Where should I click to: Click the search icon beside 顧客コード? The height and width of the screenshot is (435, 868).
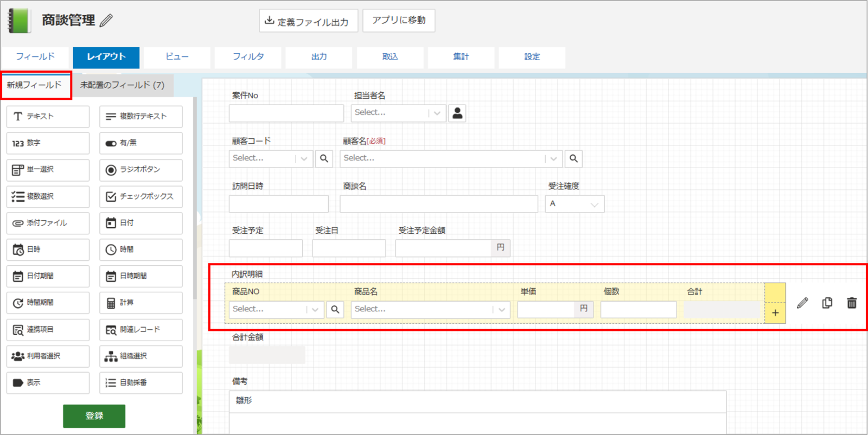click(324, 158)
